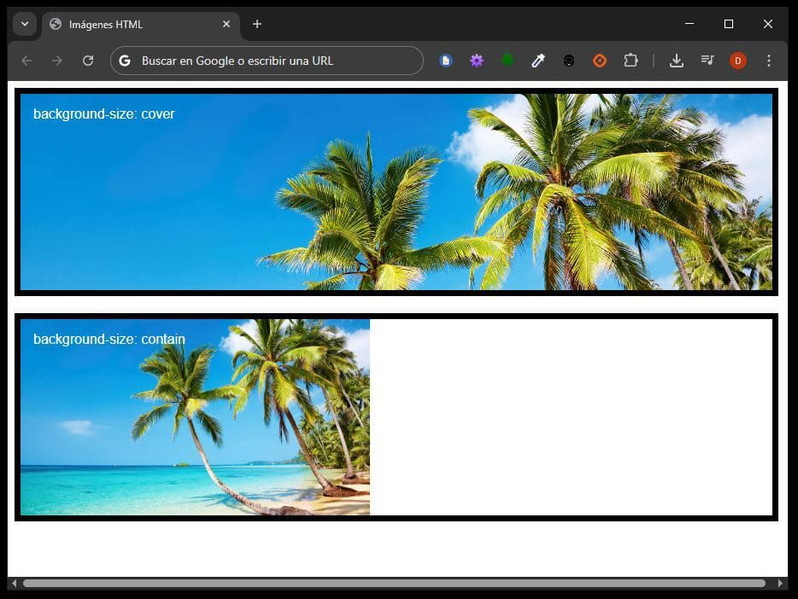Click the Google logo in address bar

point(125,61)
